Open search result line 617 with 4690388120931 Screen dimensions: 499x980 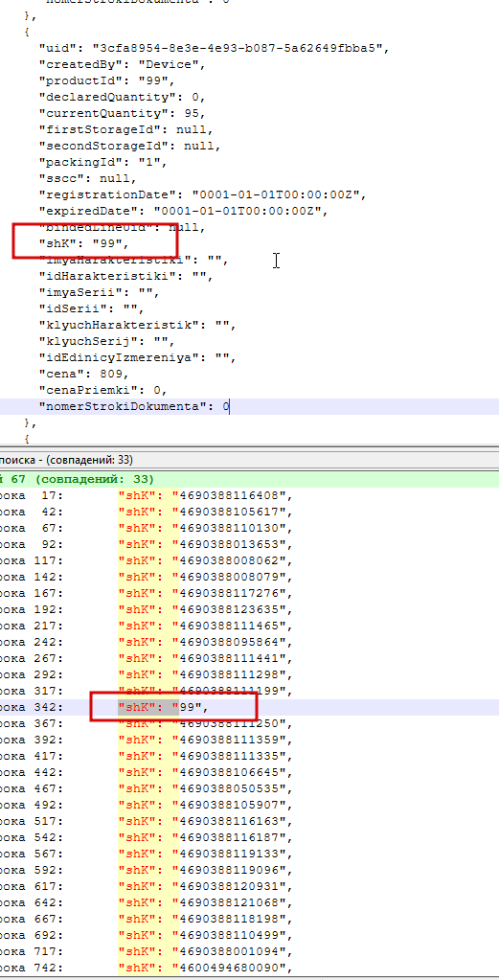249,885
